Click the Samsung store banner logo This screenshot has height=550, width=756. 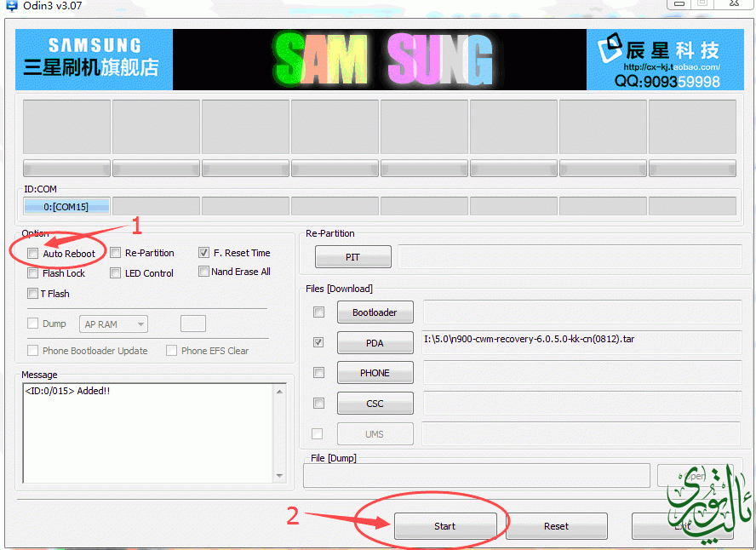[94, 60]
